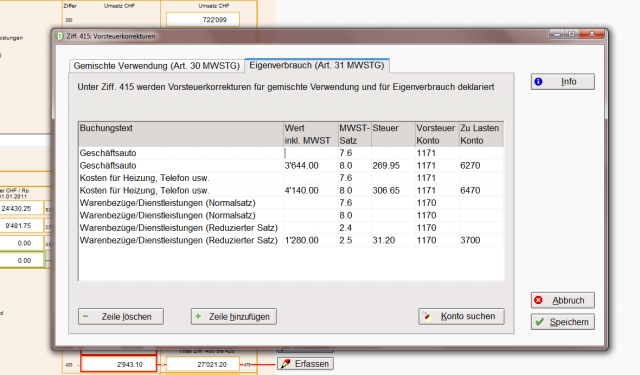640x375 pixels.
Task: Select Eigenverbrauch (Art. 31 MWSTG) tab
Action: click(x=317, y=65)
